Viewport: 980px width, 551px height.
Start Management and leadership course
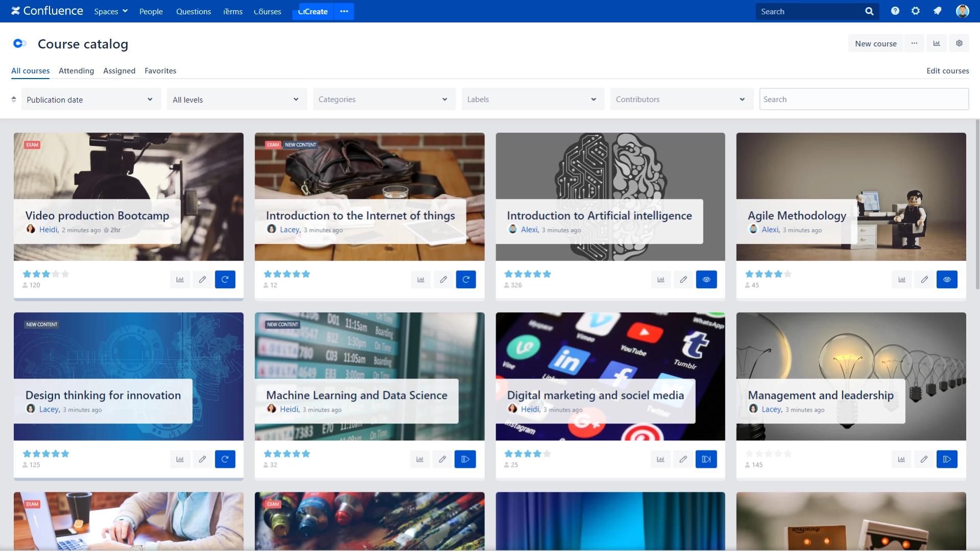(x=947, y=459)
